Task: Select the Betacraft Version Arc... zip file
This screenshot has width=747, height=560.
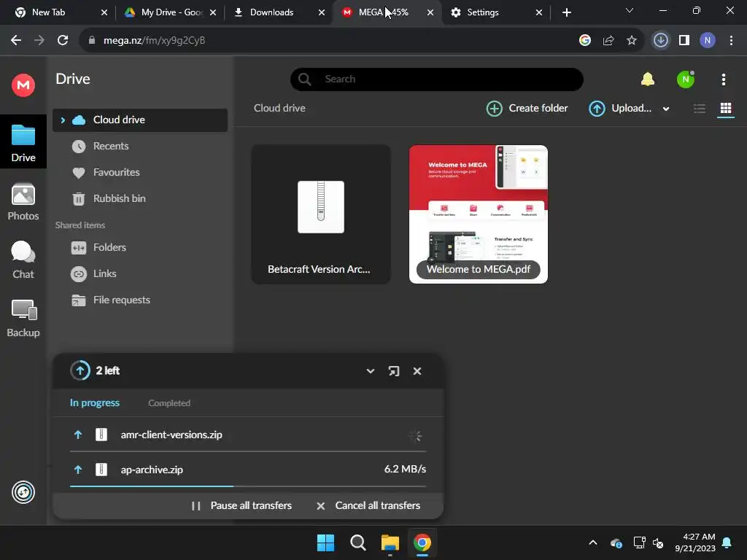Action: tap(321, 214)
